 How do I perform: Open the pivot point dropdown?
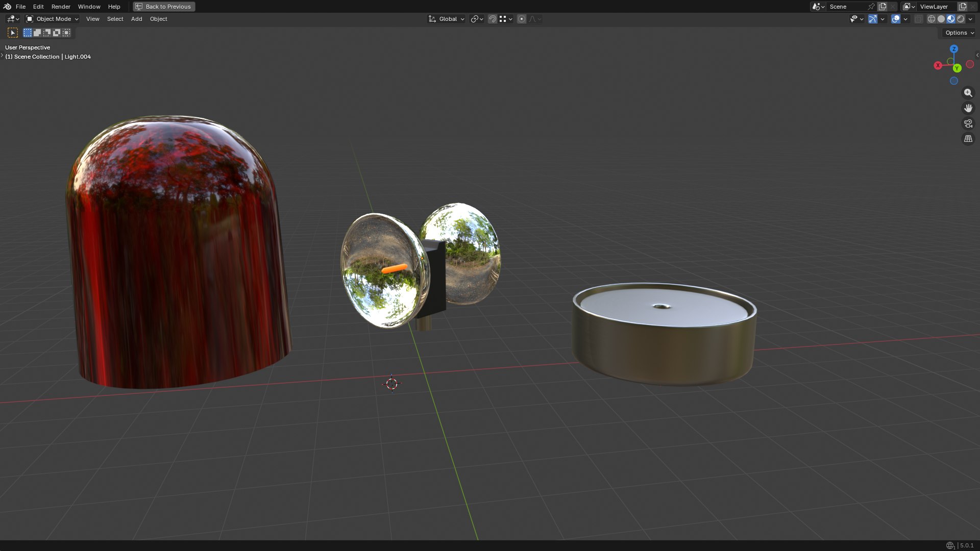477,19
